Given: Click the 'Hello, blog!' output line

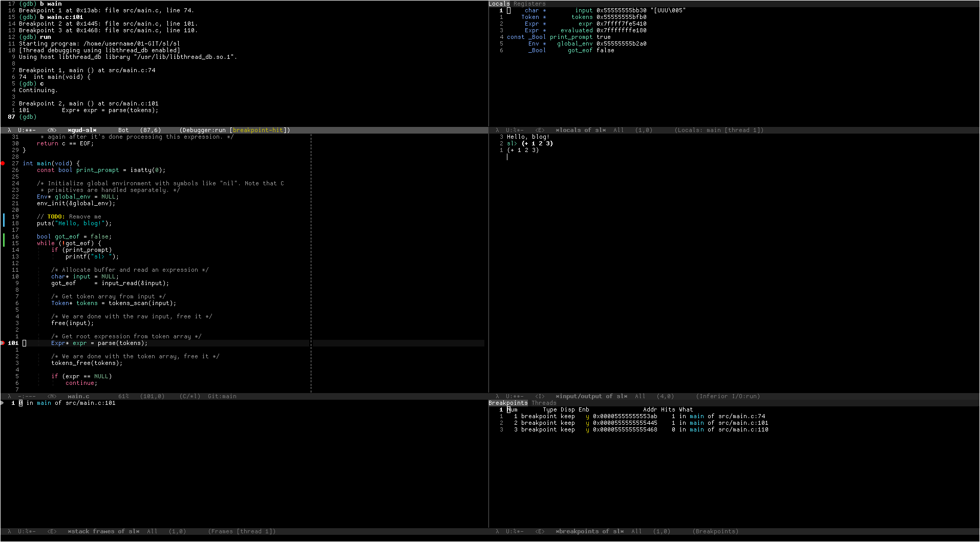Looking at the screenshot, I should tap(528, 137).
